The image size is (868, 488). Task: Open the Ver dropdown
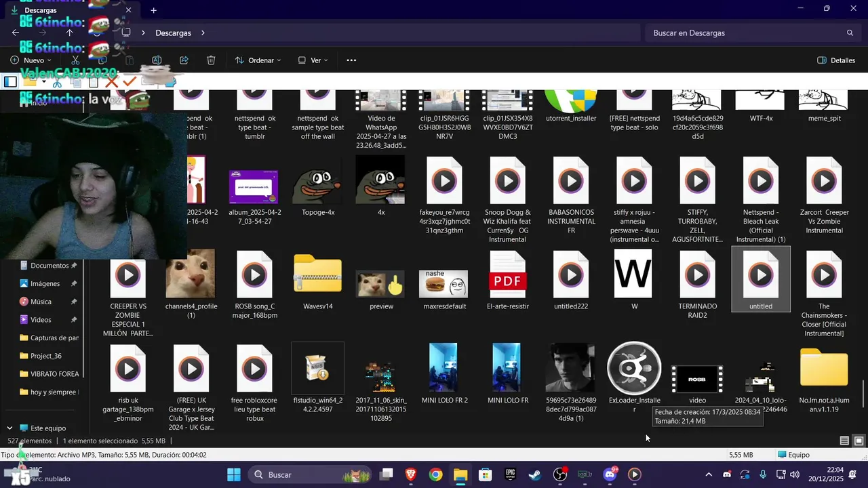(313, 60)
